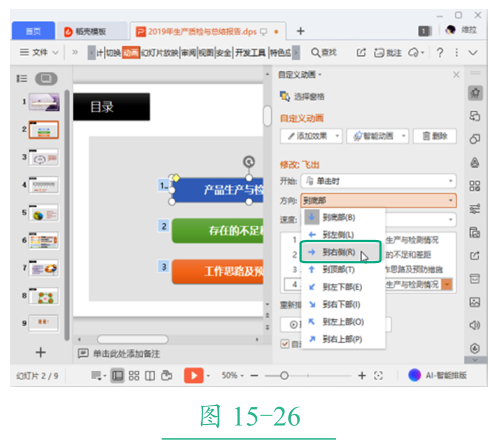Open 幻灯片放映 ribbon tab
Screen dimensions: 497x445
(160, 53)
